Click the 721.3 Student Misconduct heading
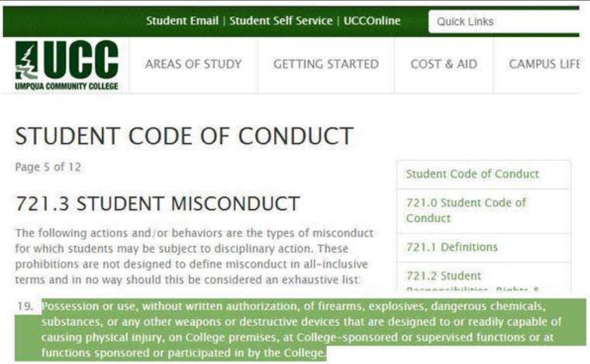The height and width of the screenshot is (364, 590). [157, 203]
